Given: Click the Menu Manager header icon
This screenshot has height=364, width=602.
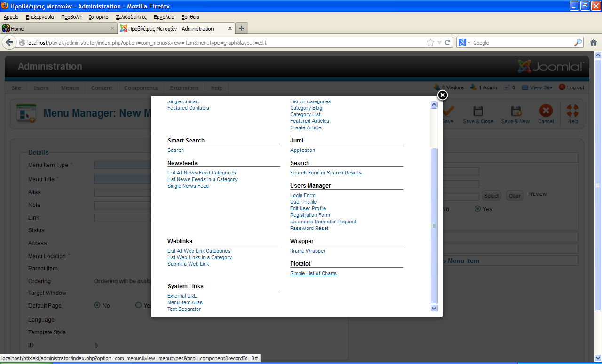Looking at the screenshot, I should [26, 113].
